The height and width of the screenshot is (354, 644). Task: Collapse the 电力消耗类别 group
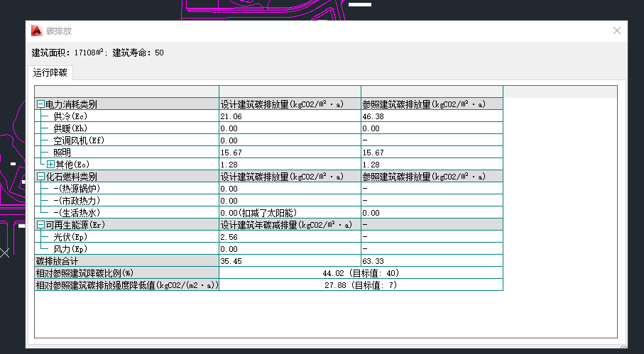point(40,104)
